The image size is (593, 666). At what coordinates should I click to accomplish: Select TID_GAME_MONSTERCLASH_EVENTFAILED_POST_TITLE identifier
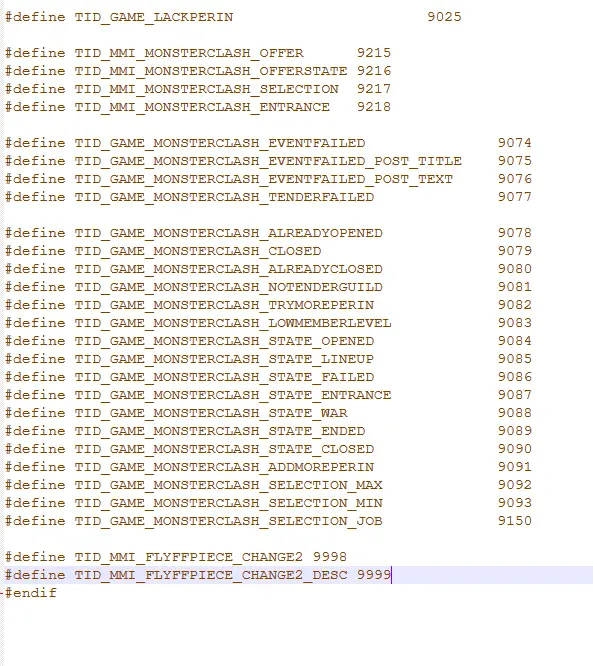point(268,161)
